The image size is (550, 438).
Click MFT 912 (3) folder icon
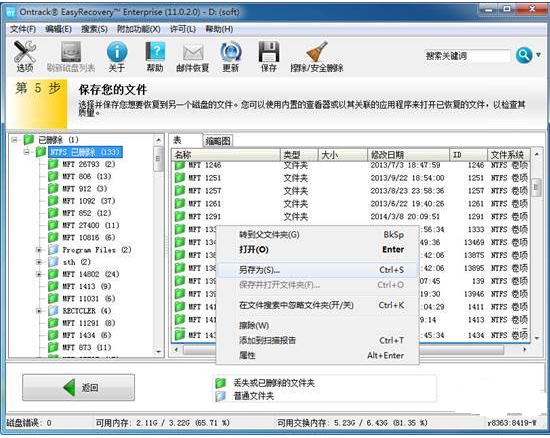coord(53,189)
